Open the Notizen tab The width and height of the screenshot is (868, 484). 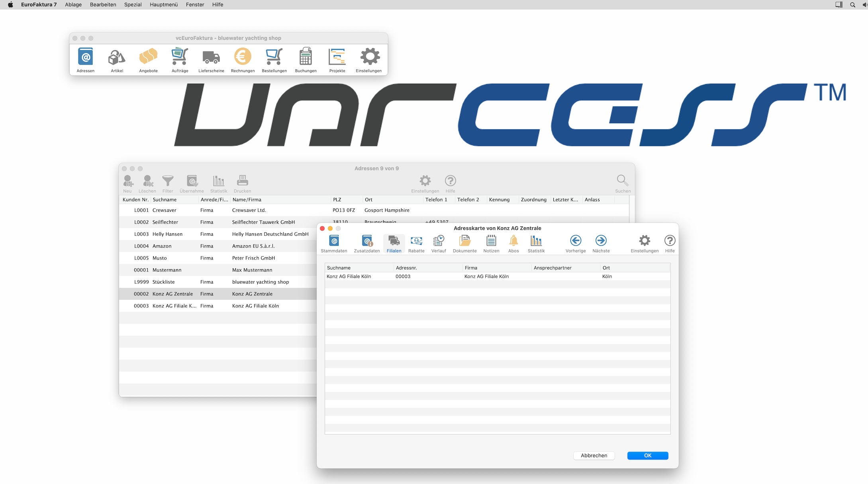coord(491,244)
